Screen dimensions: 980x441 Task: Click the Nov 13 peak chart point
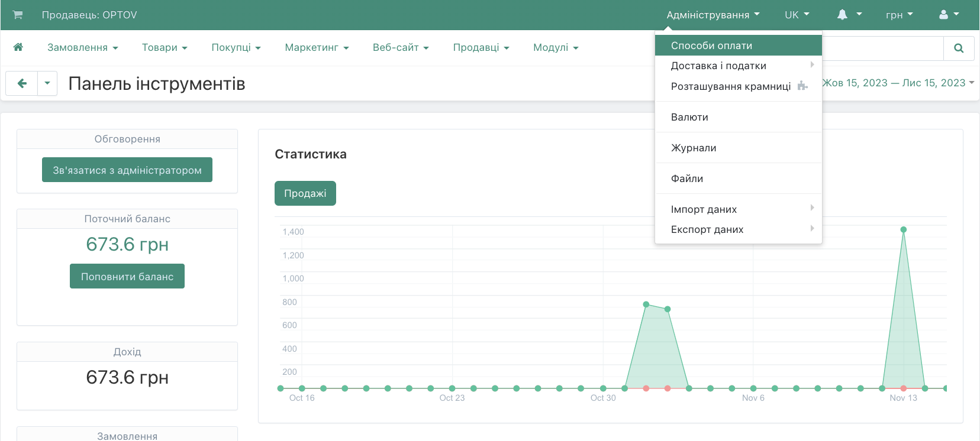pyautogui.click(x=903, y=229)
